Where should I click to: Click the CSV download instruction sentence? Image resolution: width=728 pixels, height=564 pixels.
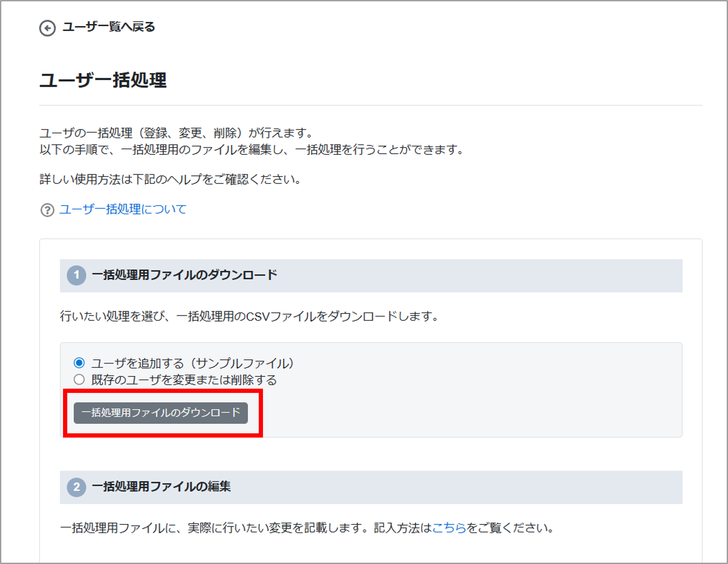(249, 316)
